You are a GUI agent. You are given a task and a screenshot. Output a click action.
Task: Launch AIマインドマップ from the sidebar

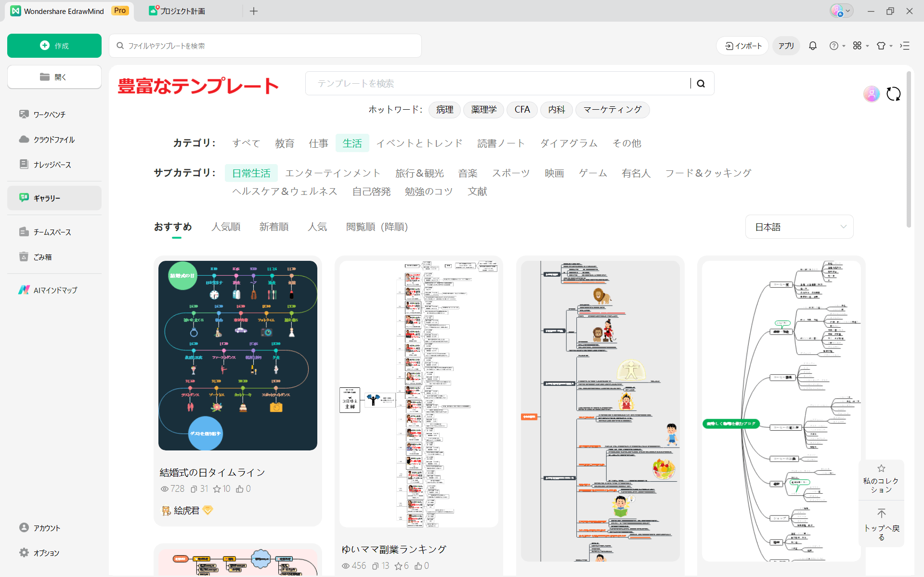coord(54,290)
